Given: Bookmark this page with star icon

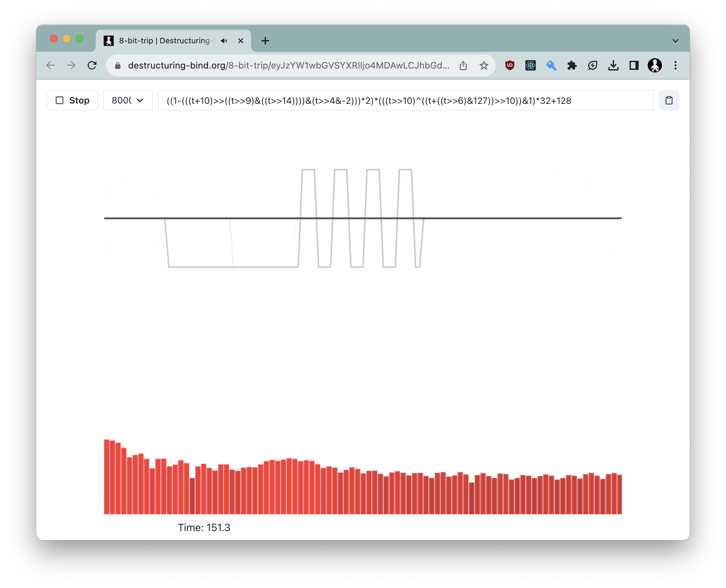Looking at the screenshot, I should (x=484, y=65).
